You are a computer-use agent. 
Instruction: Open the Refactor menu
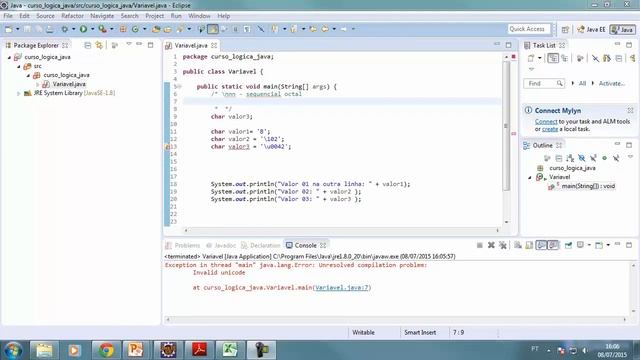point(72,16)
